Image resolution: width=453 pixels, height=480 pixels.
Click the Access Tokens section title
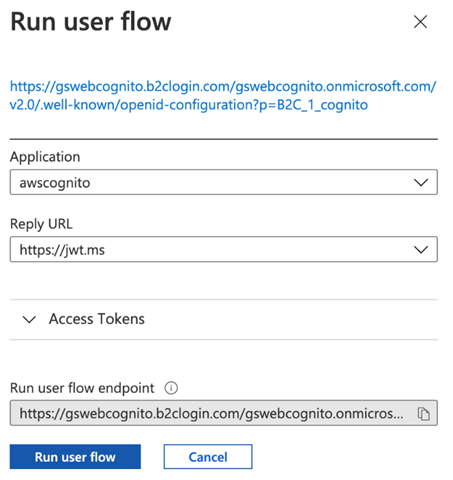[97, 319]
